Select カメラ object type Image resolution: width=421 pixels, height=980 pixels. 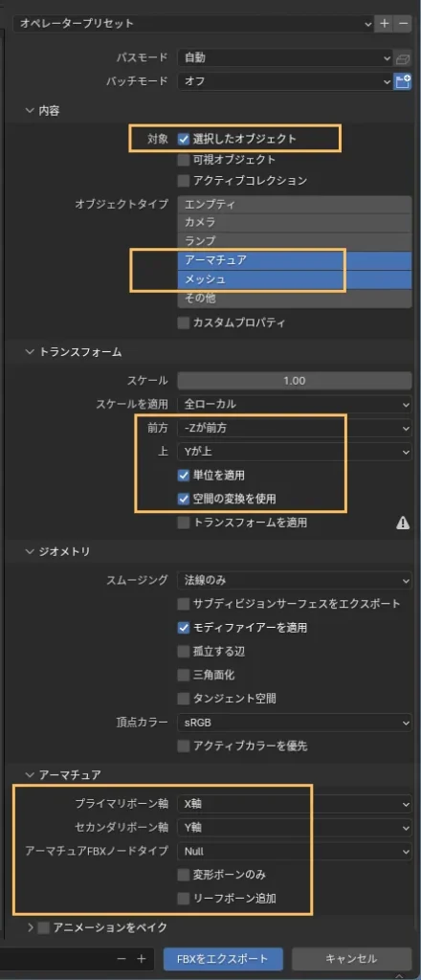pyautogui.click(x=294, y=223)
